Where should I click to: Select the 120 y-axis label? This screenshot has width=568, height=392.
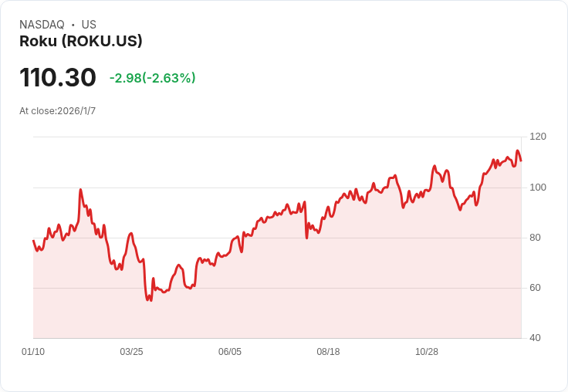point(538,137)
